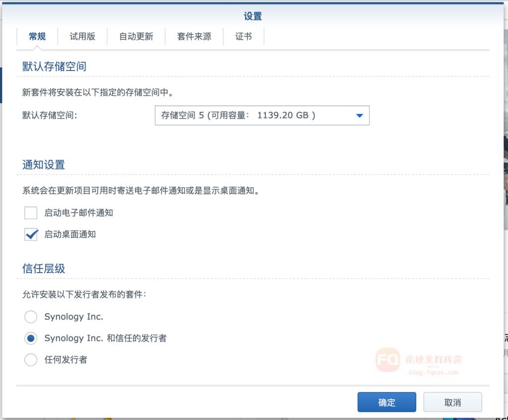Go to the 自动更新 tab
The height and width of the screenshot is (420, 508).
pyautogui.click(x=136, y=37)
